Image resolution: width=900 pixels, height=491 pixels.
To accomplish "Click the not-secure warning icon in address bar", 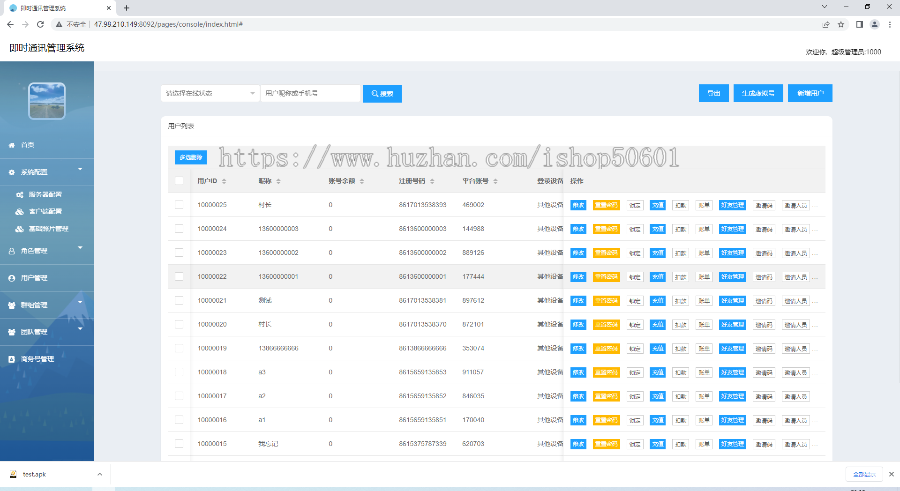I will pyautogui.click(x=59, y=24).
